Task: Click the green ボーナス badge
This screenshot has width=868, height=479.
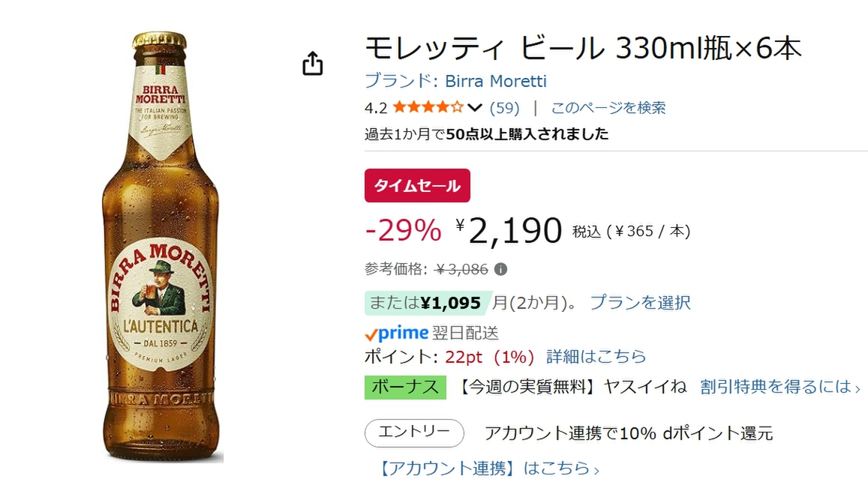Action: click(x=405, y=387)
